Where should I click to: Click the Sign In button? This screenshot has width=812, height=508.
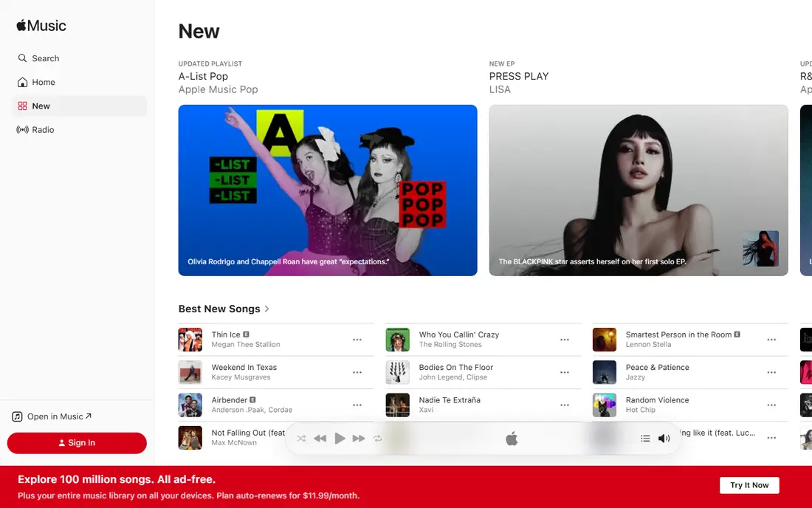pyautogui.click(x=77, y=443)
